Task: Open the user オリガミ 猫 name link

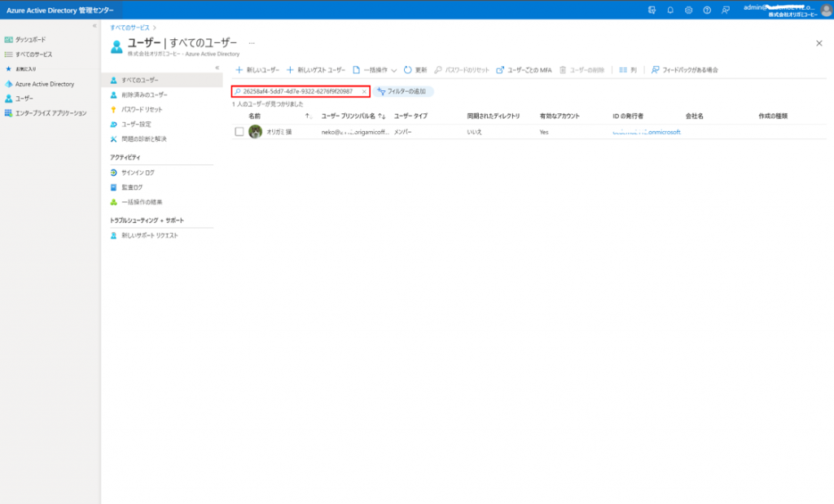Action: 279,132
